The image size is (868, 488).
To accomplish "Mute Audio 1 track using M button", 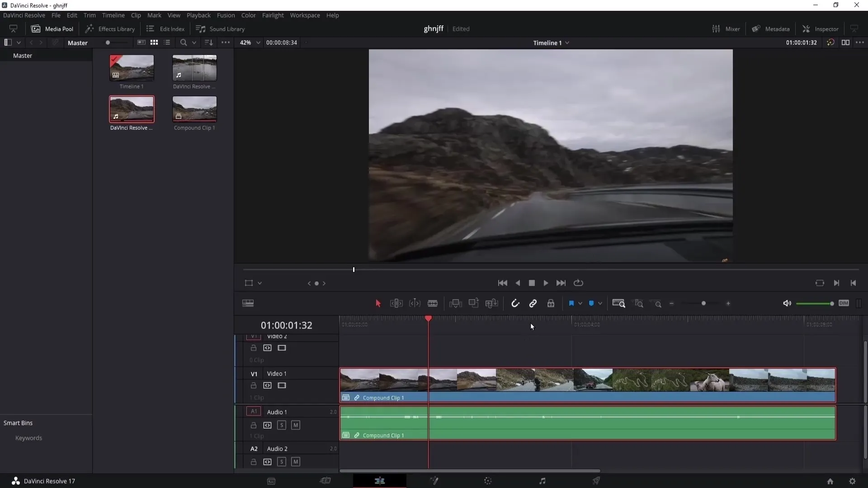I will [x=296, y=425].
